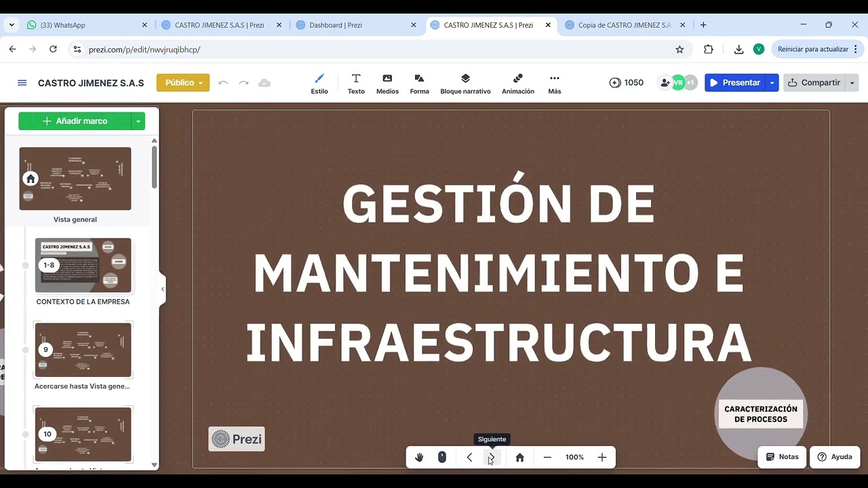This screenshot has width=868, height=488.
Task: Zoom out with minus button
Action: point(547,457)
